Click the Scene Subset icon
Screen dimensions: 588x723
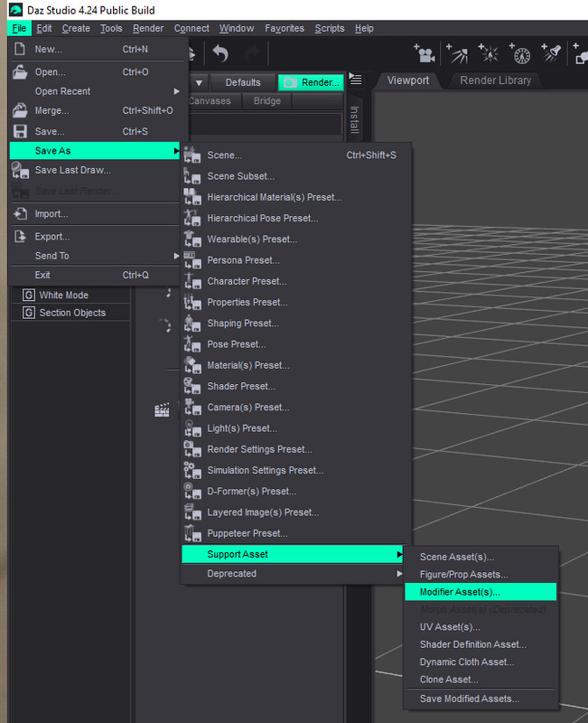tap(192, 176)
